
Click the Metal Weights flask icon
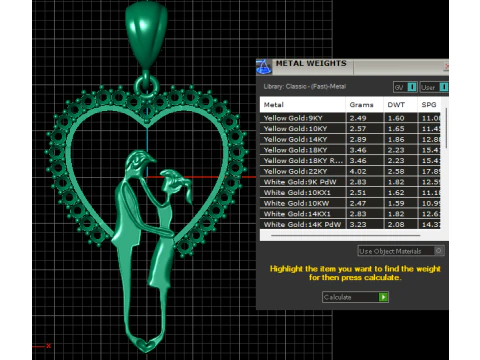(264, 67)
